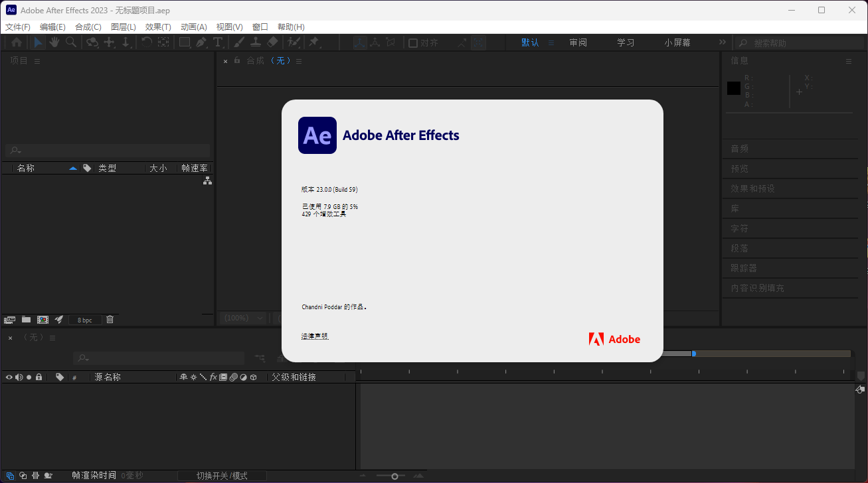Switch to the 小屏幕 workspace

pyautogui.click(x=677, y=42)
